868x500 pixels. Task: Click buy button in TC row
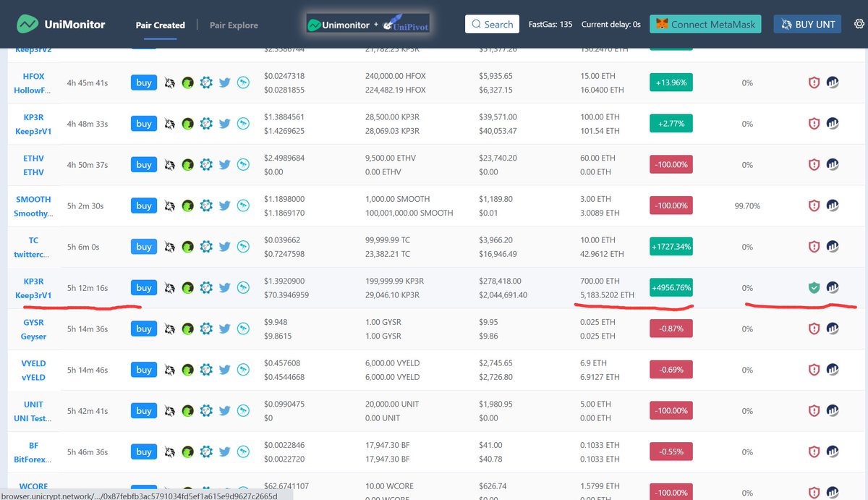point(144,247)
